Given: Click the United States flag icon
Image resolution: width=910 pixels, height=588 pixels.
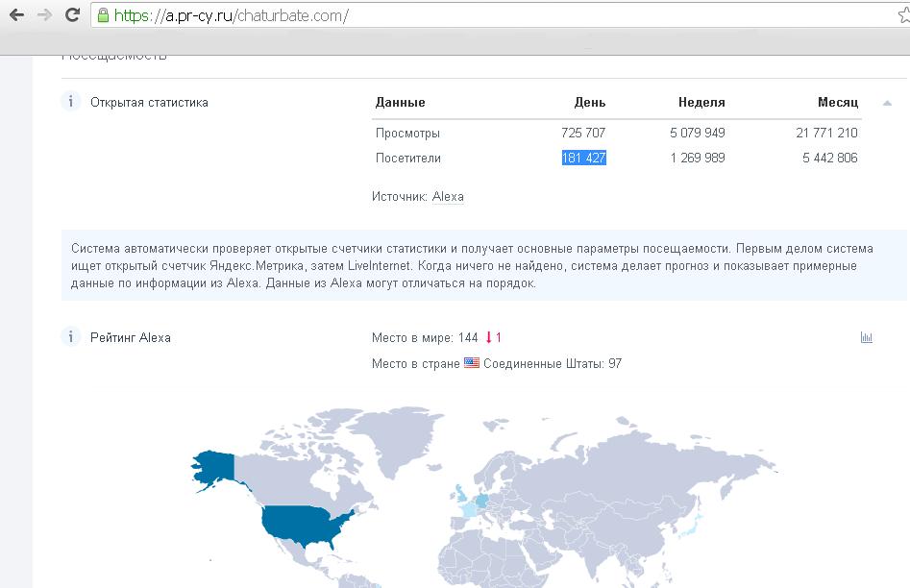Looking at the screenshot, I should (x=471, y=364).
